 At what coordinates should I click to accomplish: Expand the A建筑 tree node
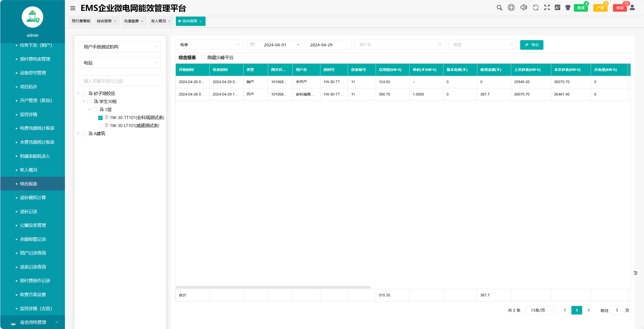click(x=78, y=134)
